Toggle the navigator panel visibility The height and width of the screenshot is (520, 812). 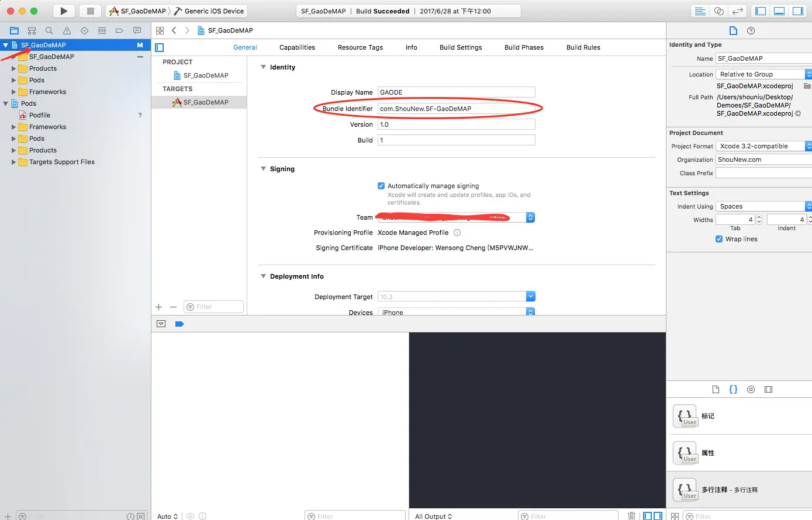(x=761, y=11)
